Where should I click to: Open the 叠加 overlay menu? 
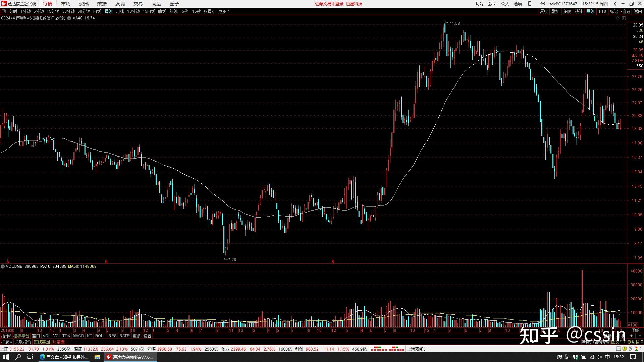click(x=555, y=11)
